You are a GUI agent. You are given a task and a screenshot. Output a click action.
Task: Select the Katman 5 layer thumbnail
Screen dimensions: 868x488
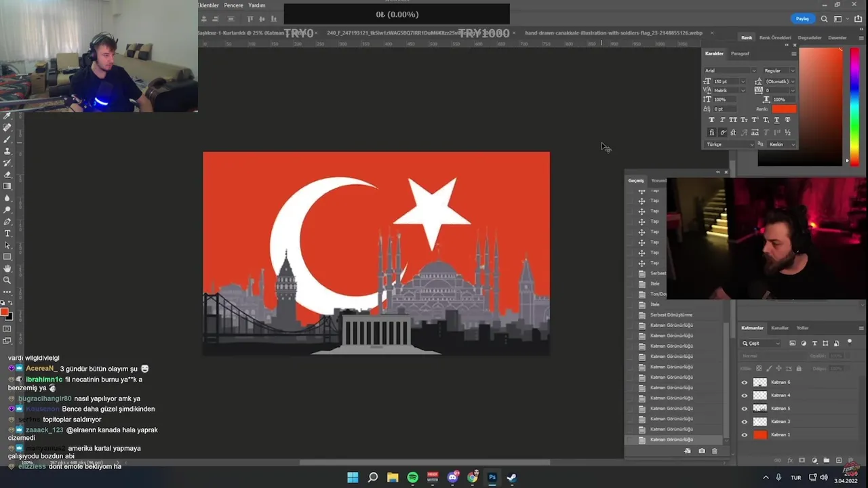760,409
